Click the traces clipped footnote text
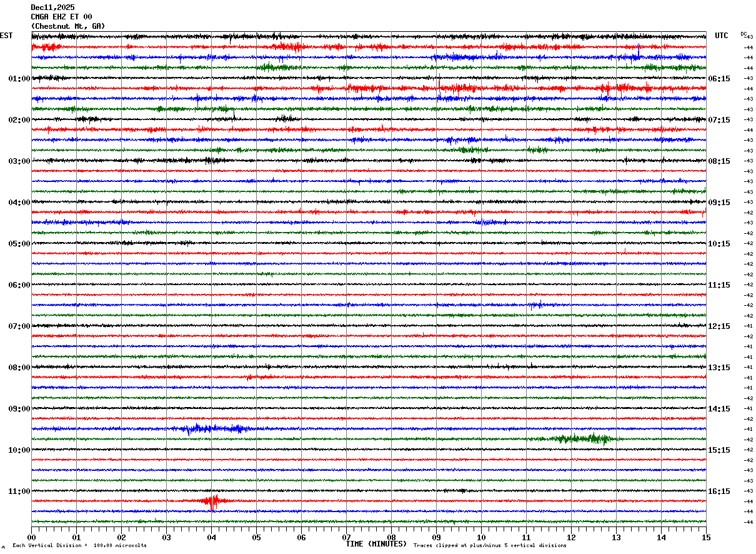This screenshot has height=554, width=756. coord(490,546)
